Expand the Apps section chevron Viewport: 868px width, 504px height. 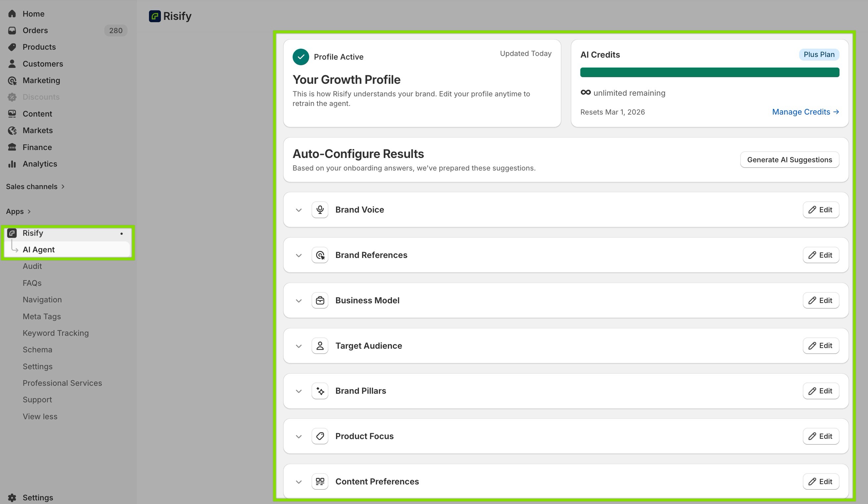[x=29, y=212]
